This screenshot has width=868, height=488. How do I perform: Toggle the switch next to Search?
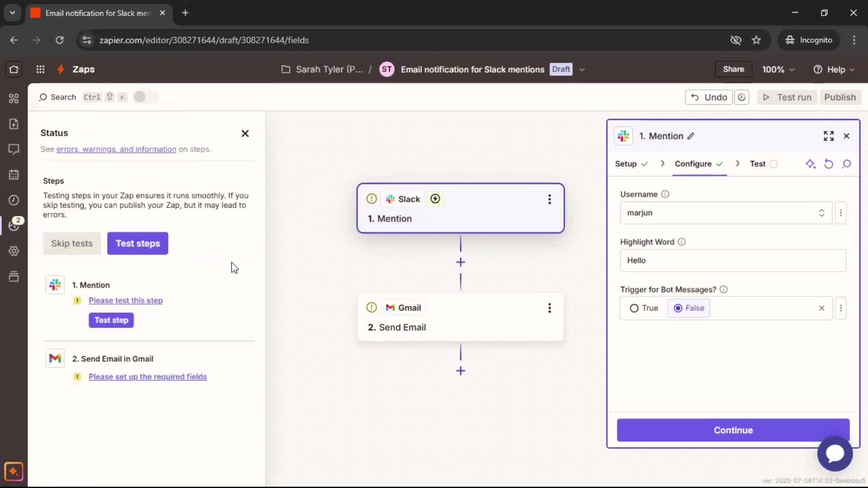(x=146, y=97)
